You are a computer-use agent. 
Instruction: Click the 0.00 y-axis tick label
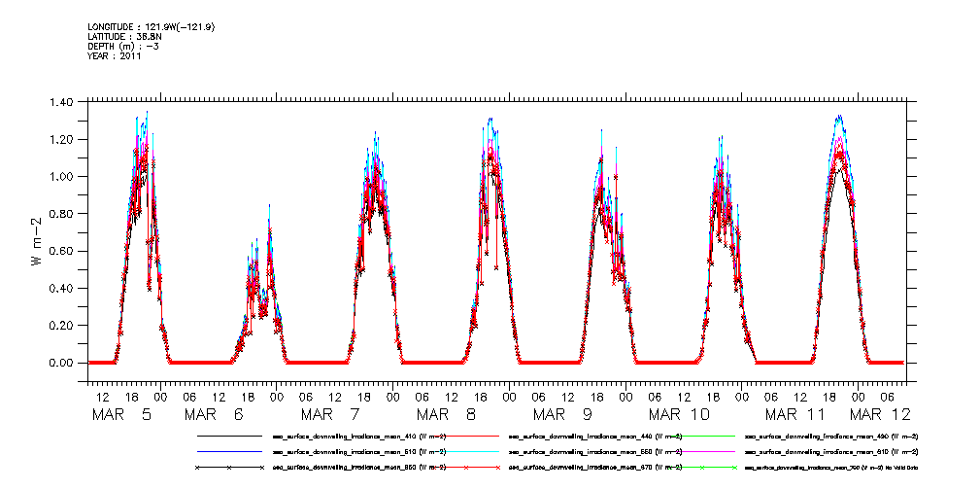(x=62, y=363)
